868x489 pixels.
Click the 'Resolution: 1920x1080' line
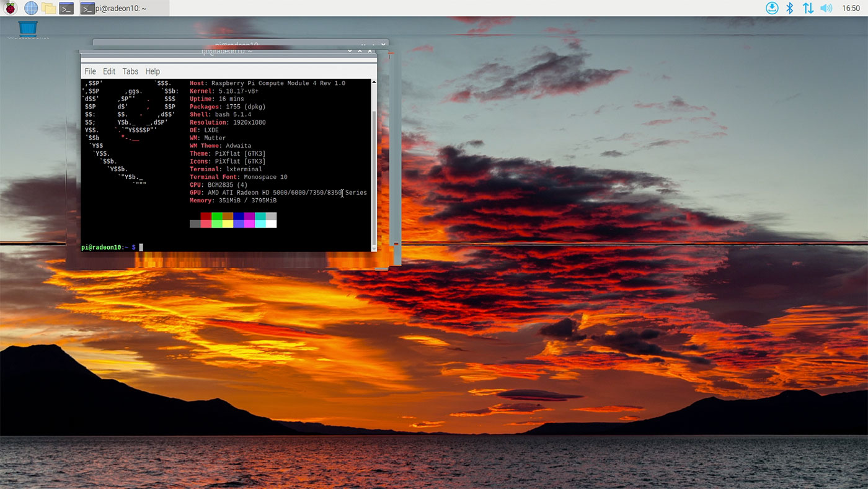click(x=228, y=122)
